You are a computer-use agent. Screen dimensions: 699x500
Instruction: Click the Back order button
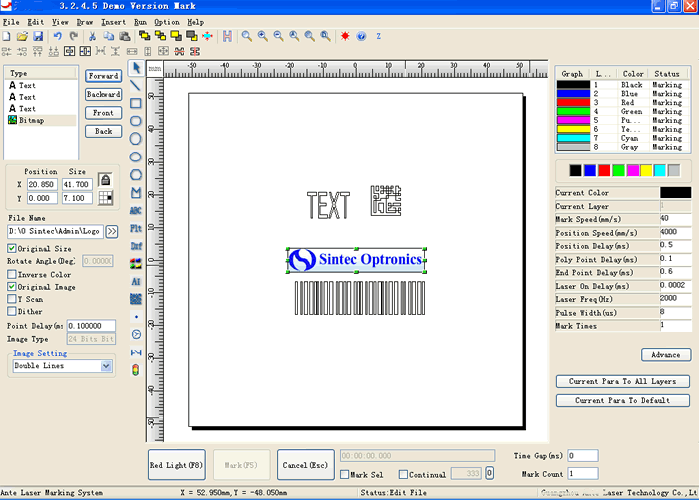pos(103,131)
